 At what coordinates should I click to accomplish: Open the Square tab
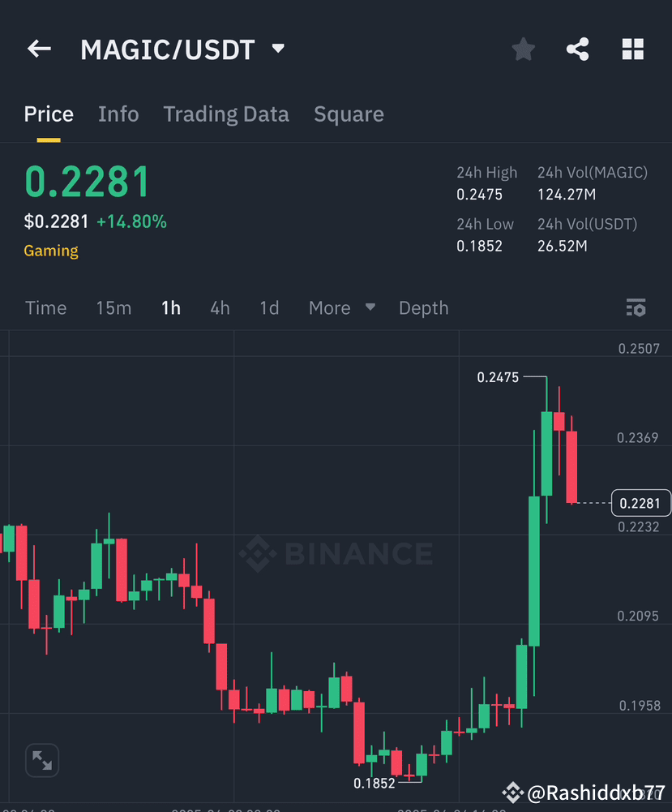pos(349,114)
